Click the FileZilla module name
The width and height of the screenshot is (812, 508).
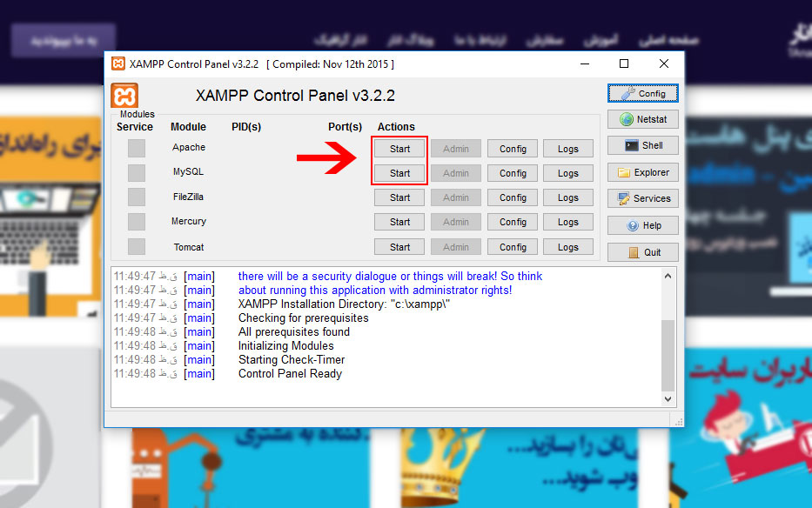point(189,197)
